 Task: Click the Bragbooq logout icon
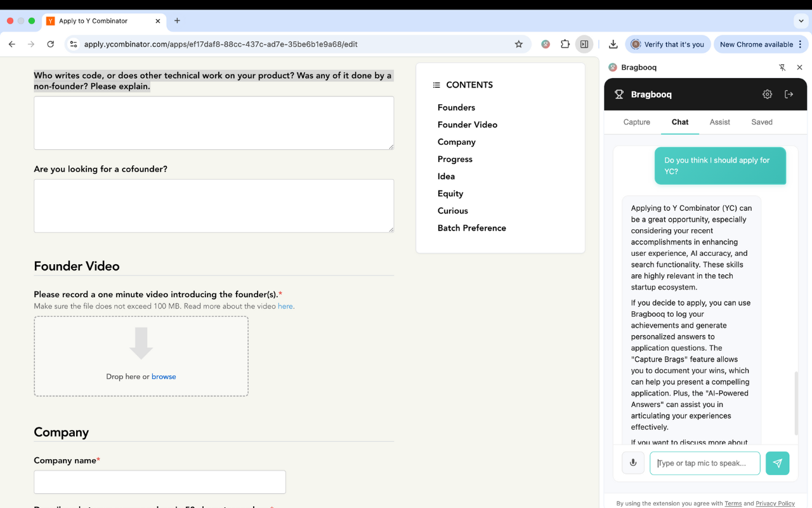point(789,94)
